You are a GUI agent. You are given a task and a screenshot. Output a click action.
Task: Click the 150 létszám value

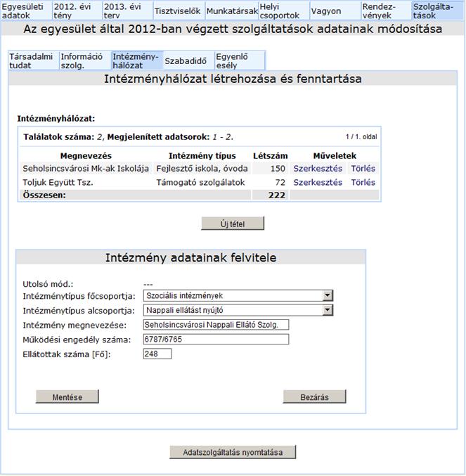click(278, 169)
